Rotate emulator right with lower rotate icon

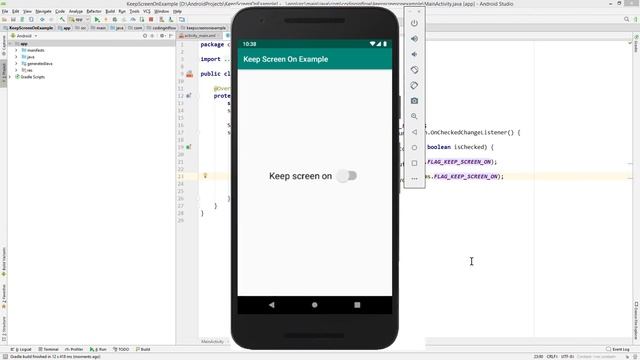(414, 85)
